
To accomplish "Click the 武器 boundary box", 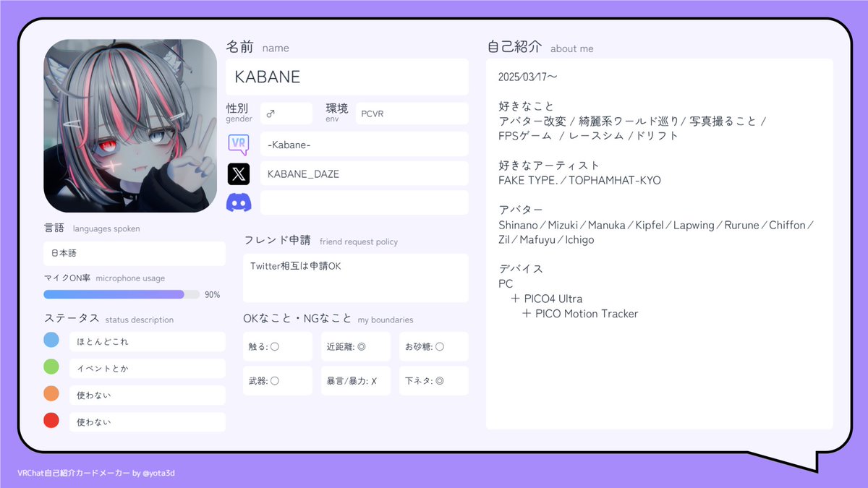I will click(278, 380).
